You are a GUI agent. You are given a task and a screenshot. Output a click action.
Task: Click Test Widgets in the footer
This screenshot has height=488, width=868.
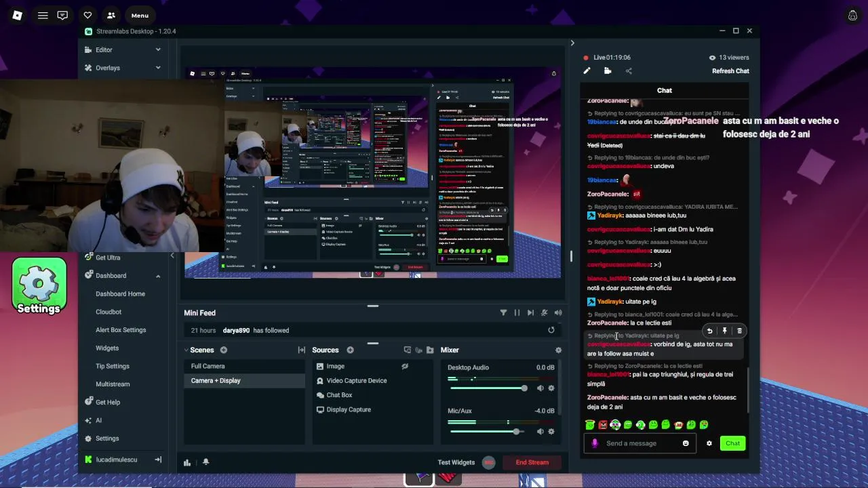[456, 462]
